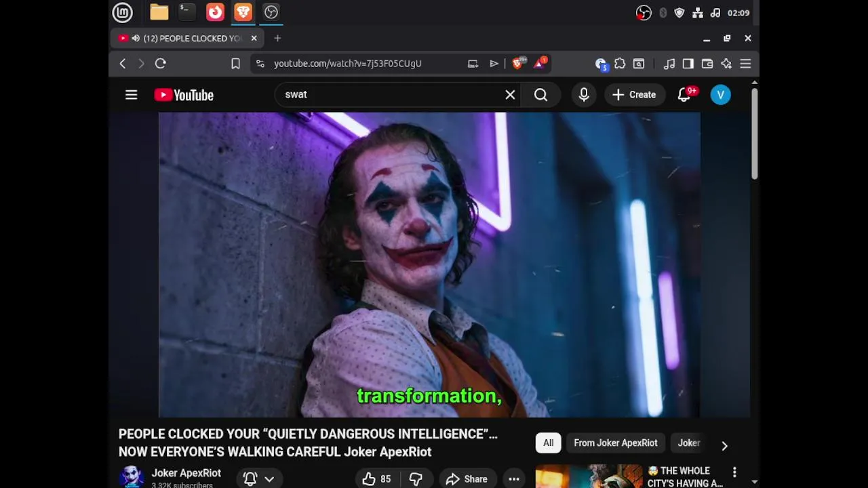Like the video with 85 likes

click(x=377, y=479)
